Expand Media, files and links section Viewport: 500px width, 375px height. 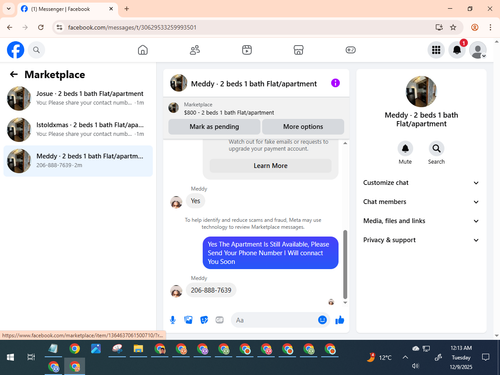[x=421, y=221]
